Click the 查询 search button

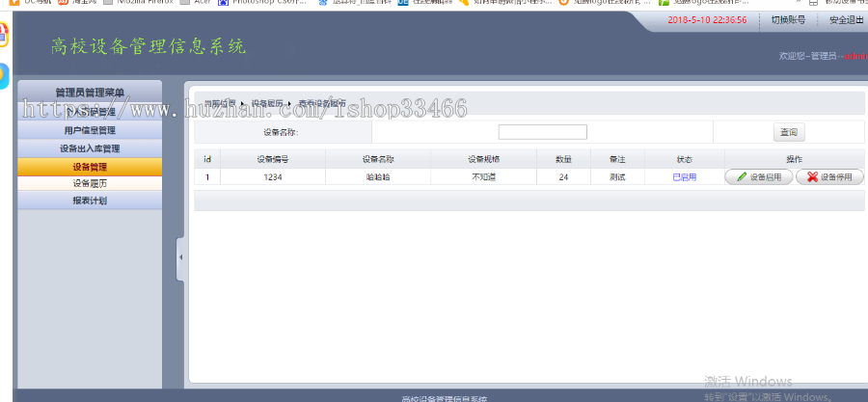(x=789, y=132)
